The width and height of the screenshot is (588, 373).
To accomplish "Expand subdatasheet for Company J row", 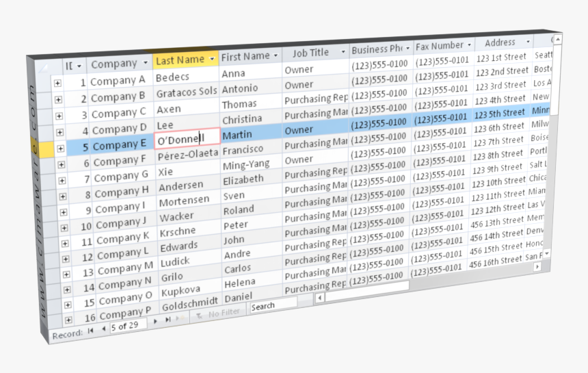I will tap(64, 227).
